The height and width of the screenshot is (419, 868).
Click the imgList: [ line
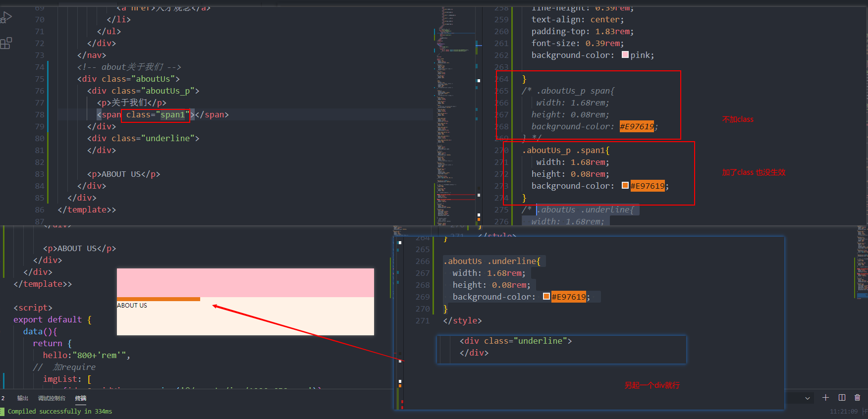[67, 379]
